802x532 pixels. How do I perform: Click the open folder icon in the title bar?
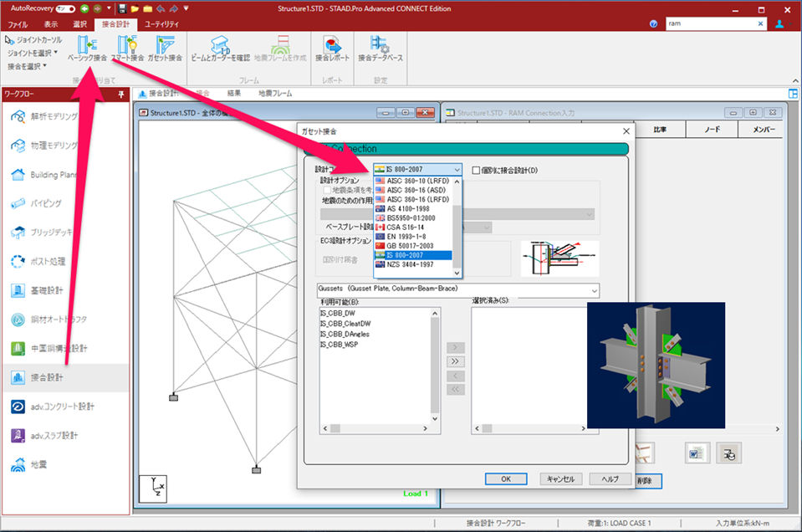tap(135, 8)
